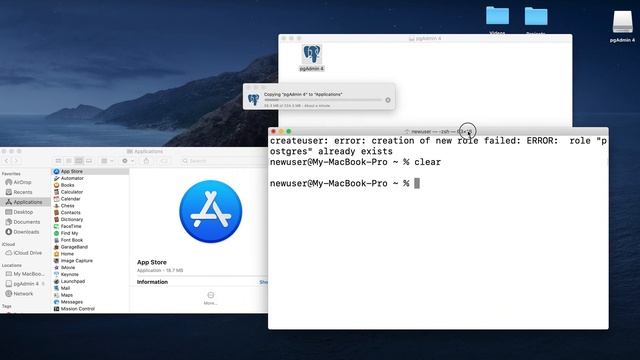Click the large App Store preview icon
This screenshot has height=360, width=640.
point(211,211)
